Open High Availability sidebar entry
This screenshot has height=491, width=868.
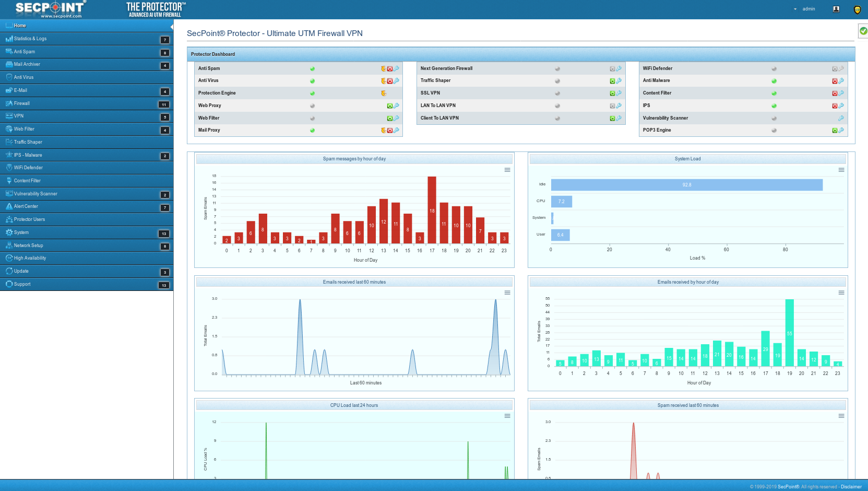tap(87, 258)
